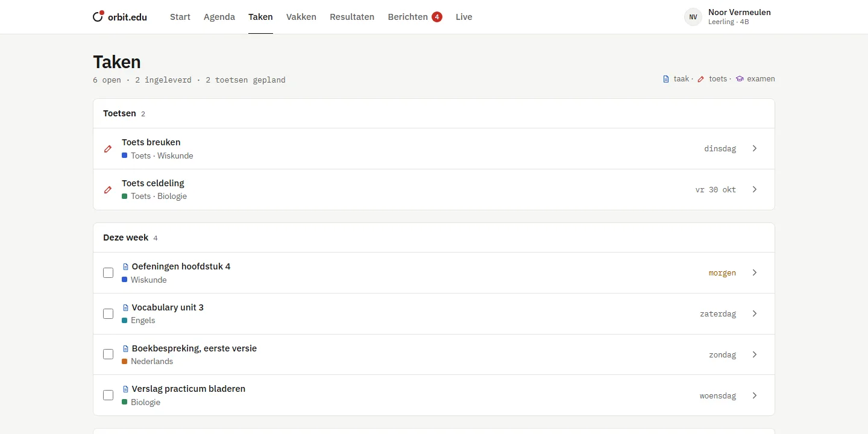Screen dimensions: 868x434
Task: Click the pencil icon beside Toets breuken
Action: pyautogui.click(x=108, y=148)
